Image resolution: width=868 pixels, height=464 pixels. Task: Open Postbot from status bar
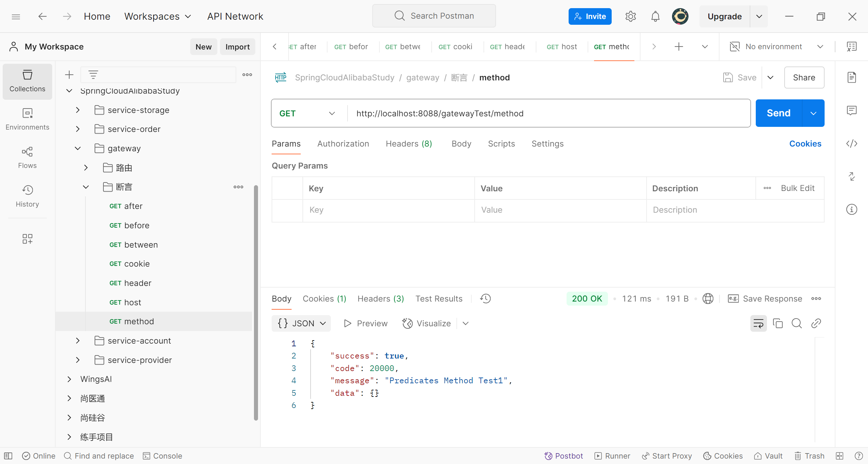pyautogui.click(x=564, y=456)
